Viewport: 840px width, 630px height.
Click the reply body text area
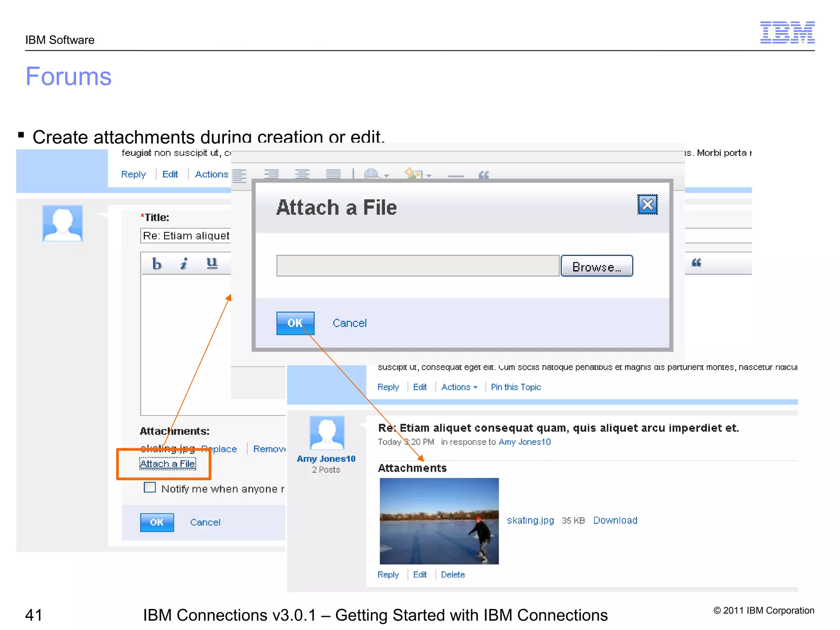[x=186, y=345]
